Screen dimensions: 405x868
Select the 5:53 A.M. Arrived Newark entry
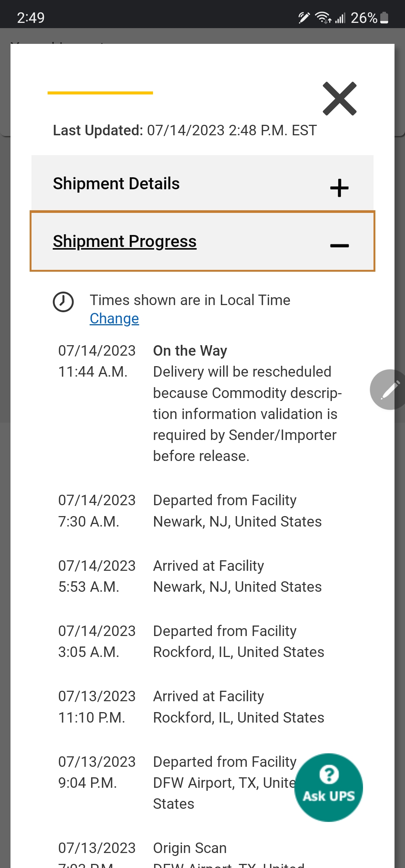190,576
